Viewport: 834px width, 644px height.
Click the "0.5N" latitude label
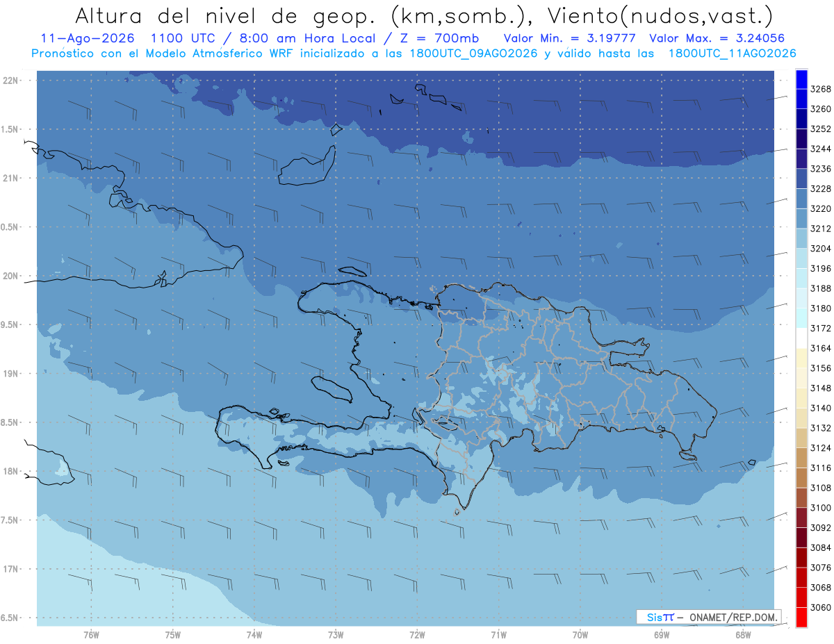click(x=9, y=227)
